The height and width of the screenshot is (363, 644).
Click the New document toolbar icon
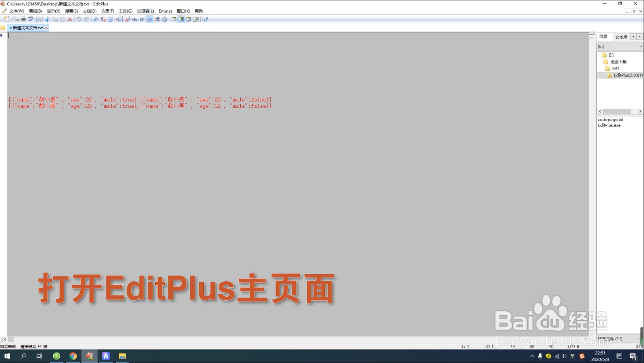pos(7,19)
